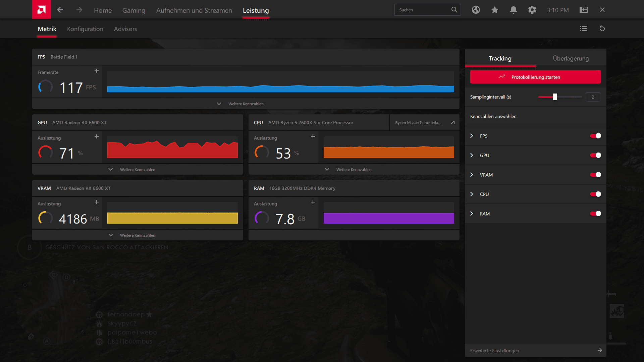
Task: Toggle FPS tracking switch
Action: coord(596,136)
